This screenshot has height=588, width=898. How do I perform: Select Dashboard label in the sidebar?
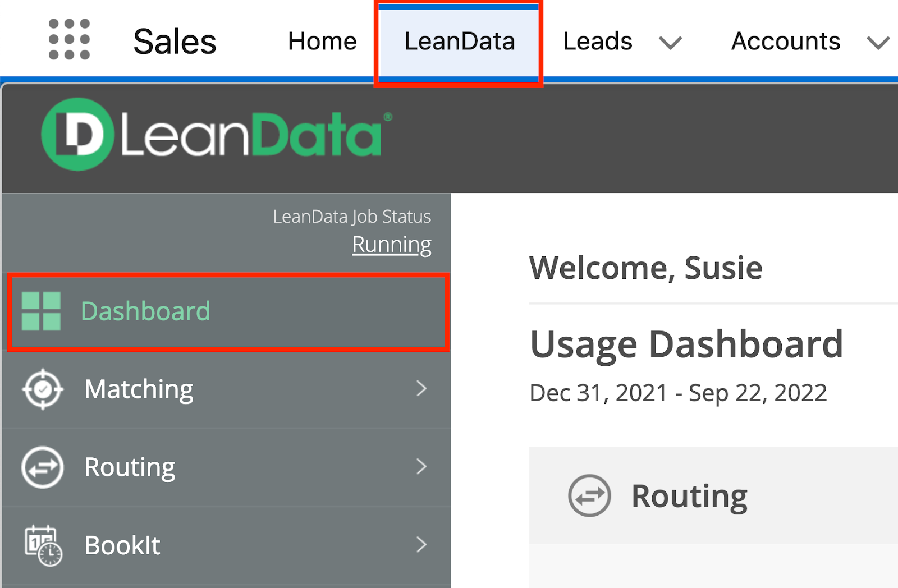click(x=145, y=311)
